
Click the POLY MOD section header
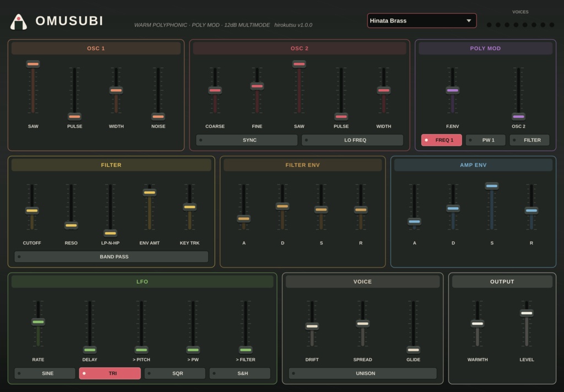tap(485, 48)
